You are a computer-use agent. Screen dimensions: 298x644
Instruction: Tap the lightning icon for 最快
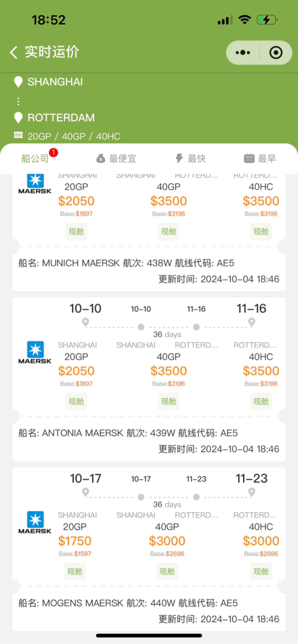pyautogui.click(x=179, y=158)
